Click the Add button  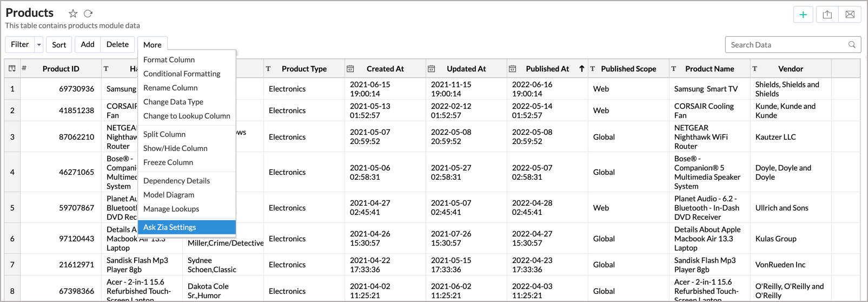point(88,44)
